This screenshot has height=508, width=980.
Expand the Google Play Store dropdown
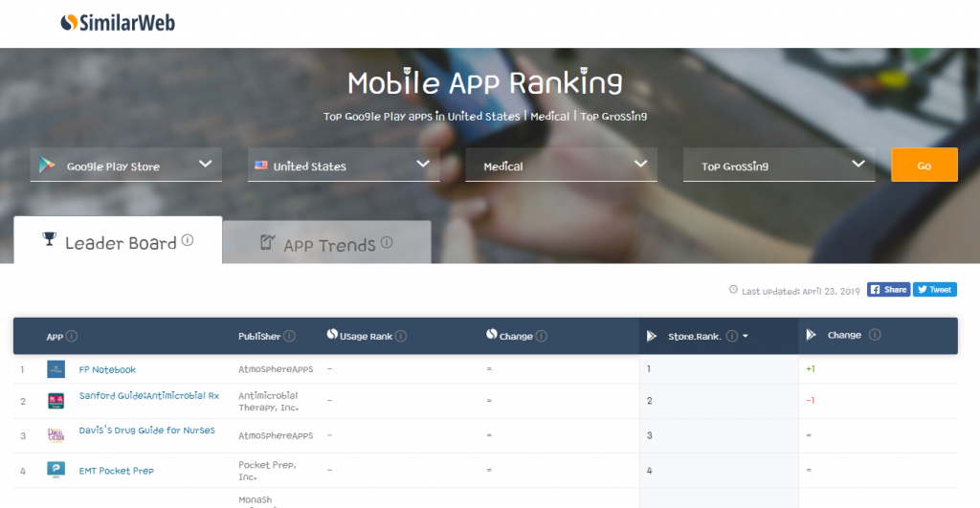tap(126, 166)
